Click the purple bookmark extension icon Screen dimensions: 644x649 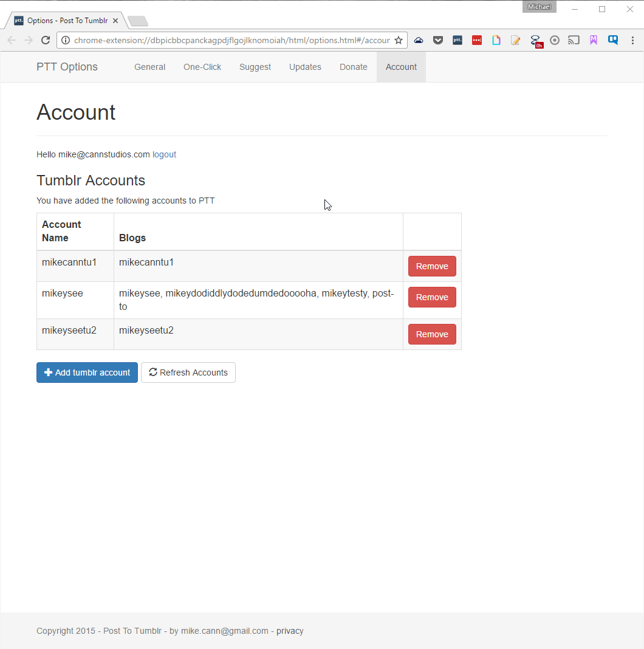point(593,40)
